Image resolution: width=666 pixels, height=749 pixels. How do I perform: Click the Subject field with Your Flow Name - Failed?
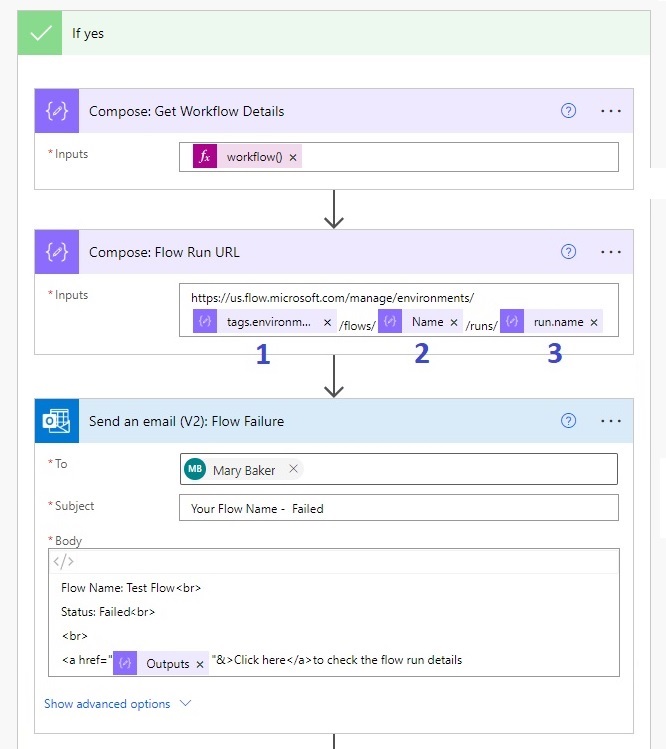pos(399,508)
